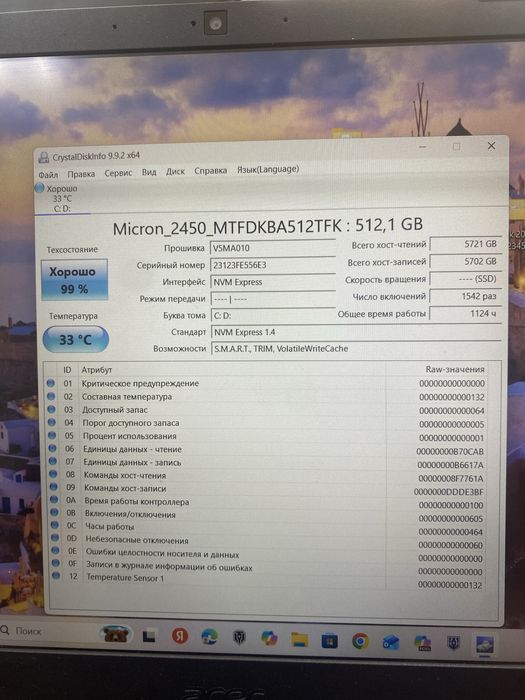The height and width of the screenshot is (700, 525).
Task: Close the CrystalDiskInfo window
Action: click(491, 146)
